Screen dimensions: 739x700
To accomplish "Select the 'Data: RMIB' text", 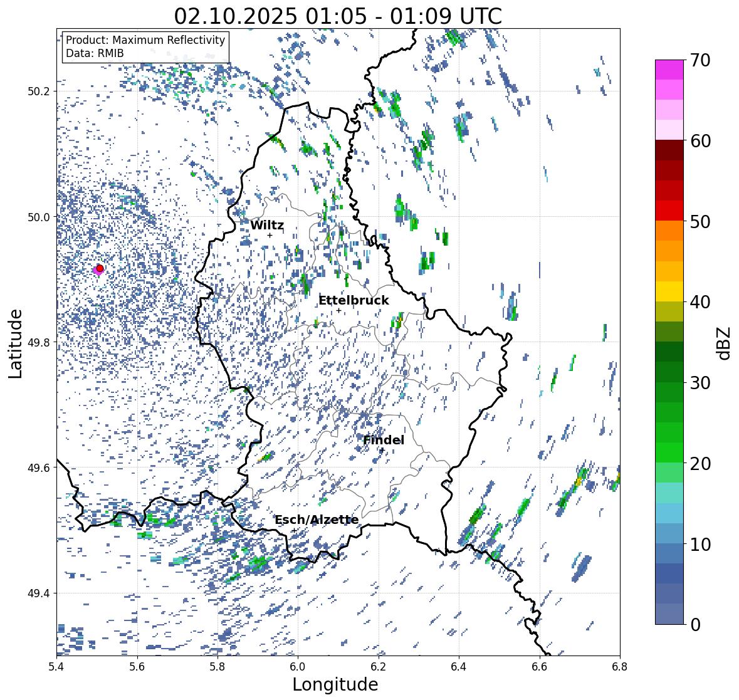I will (95, 53).
